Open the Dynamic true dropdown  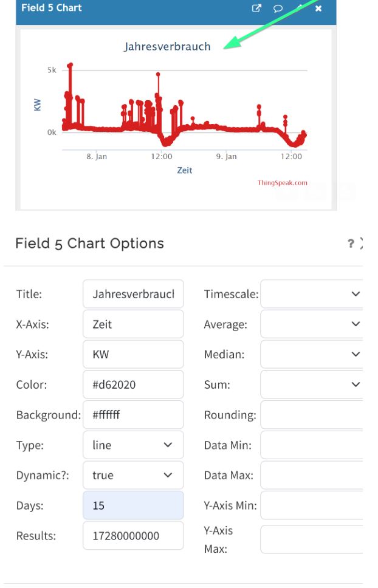[133, 475]
